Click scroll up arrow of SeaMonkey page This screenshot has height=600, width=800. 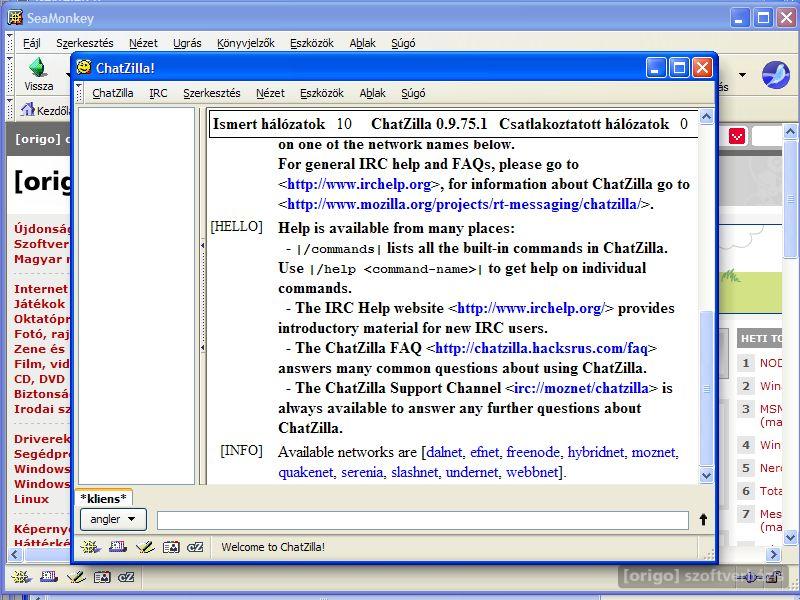790,133
